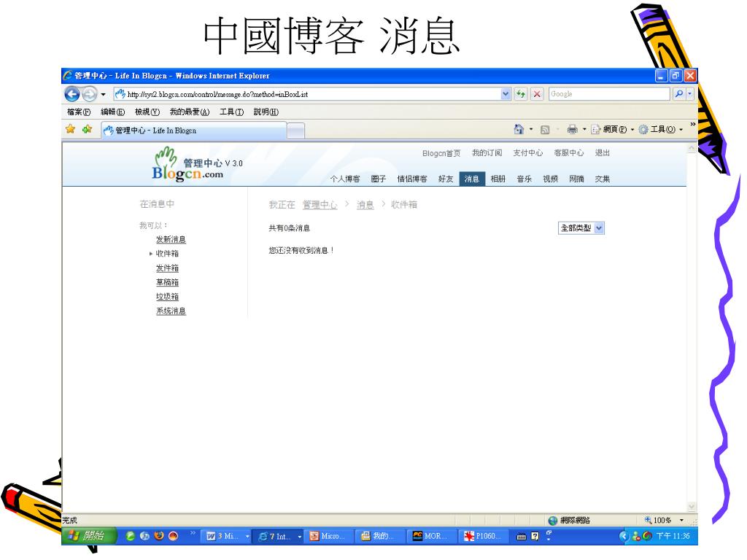The image size is (747, 560).
Task: Select the 消息 tab
Action: 472,179
